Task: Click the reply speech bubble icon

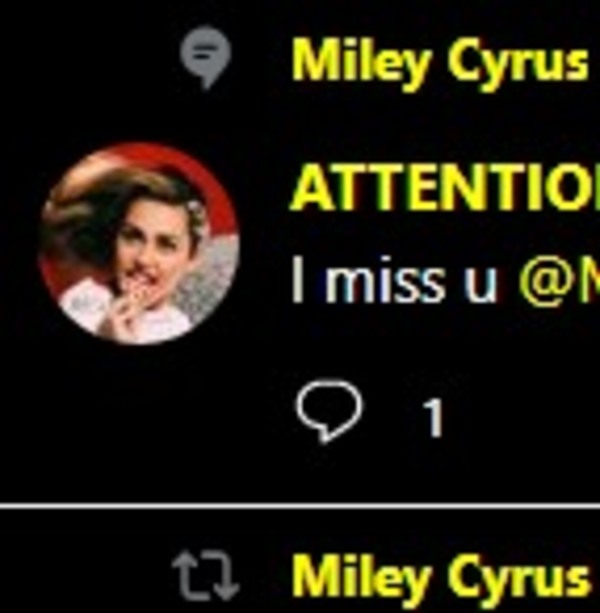Action: point(328,412)
